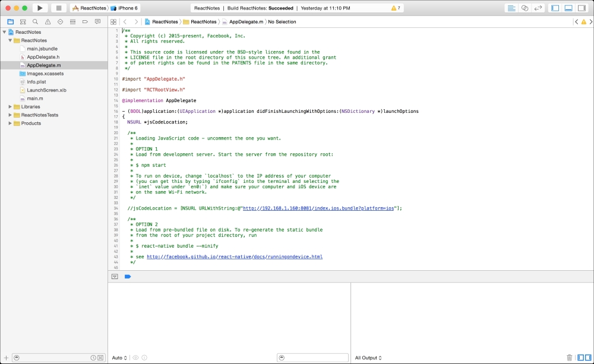This screenshot has width=594, height=364.
Task: Run the ReactNotes build with Play button
Action: click(40, 8)
